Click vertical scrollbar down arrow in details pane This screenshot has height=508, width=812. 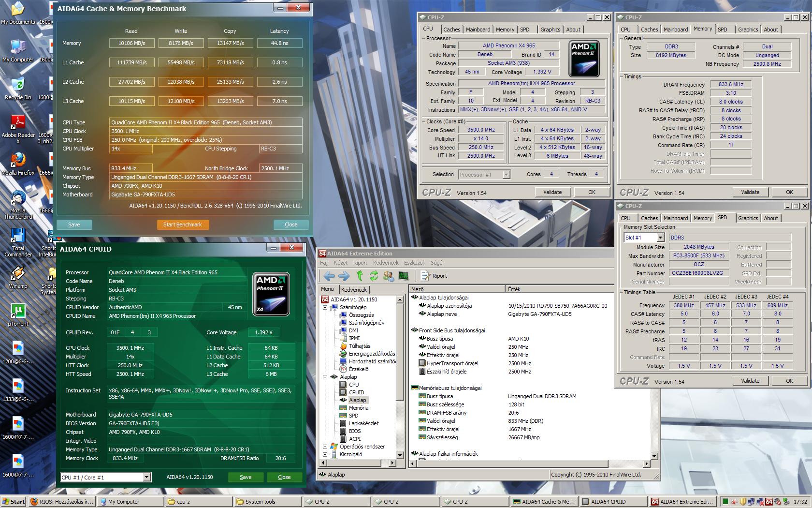(654, 456)
